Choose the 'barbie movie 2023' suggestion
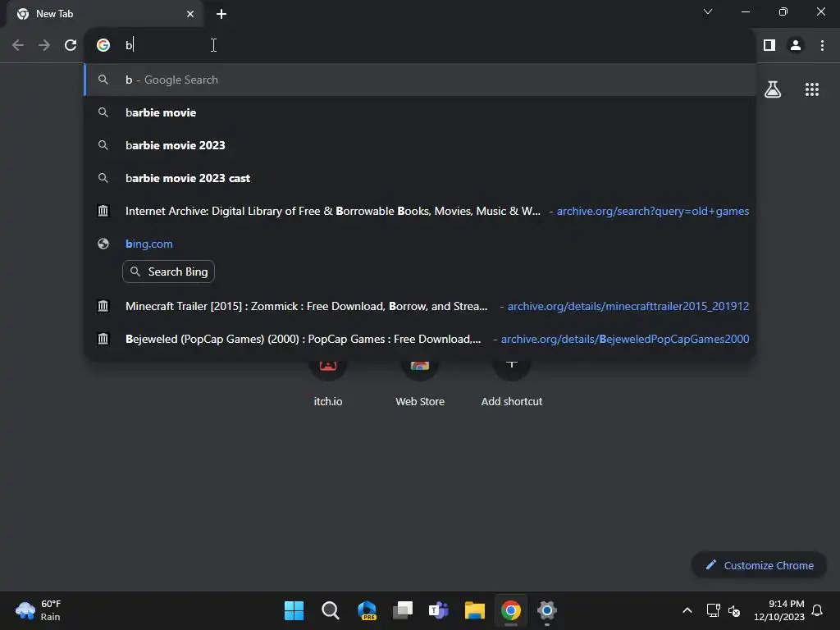The width and height of the screenshot is (840, 630). tap(420, 145)
